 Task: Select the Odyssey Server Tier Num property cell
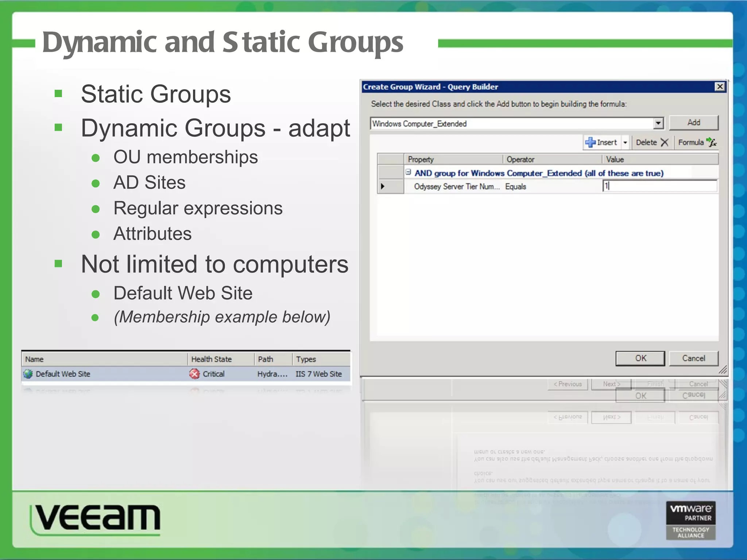(457, 186)
